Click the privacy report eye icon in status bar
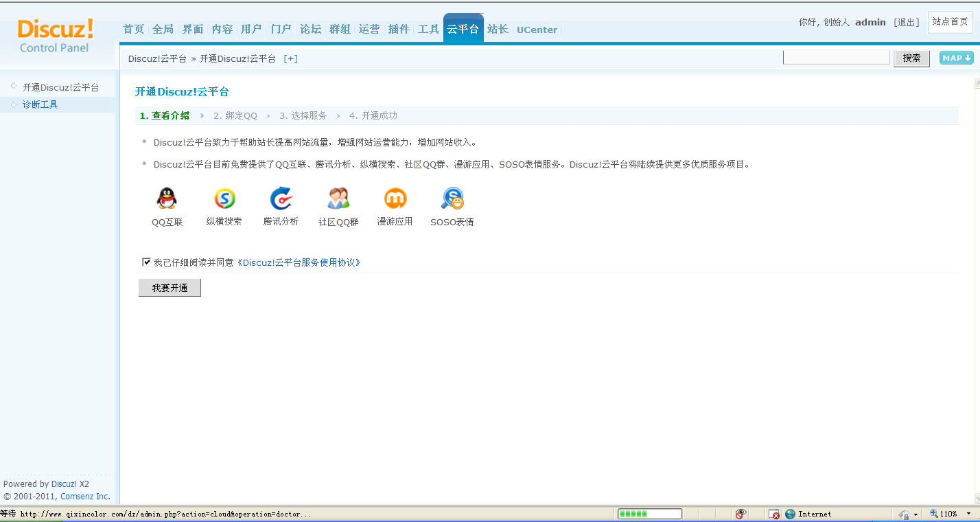 pyautogui.click(x=740, y=514)
